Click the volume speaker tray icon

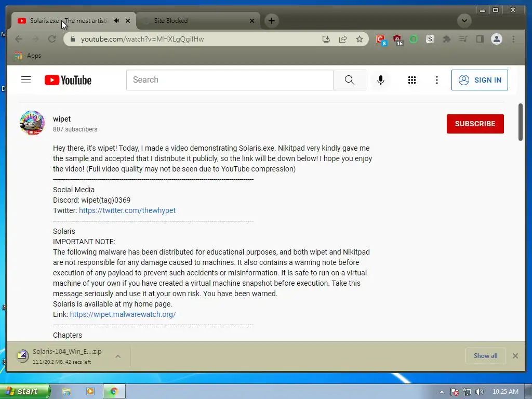[x=479, y=392]
